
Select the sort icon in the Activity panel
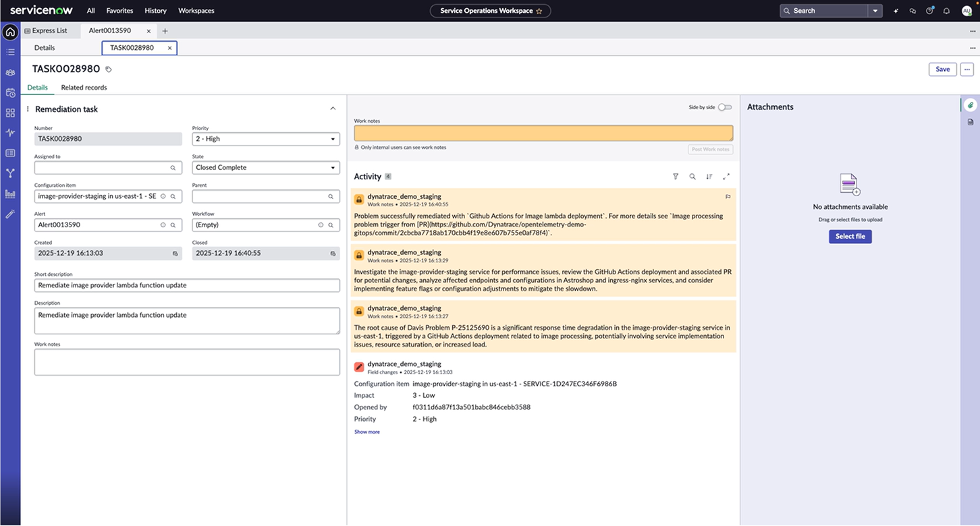709,176
